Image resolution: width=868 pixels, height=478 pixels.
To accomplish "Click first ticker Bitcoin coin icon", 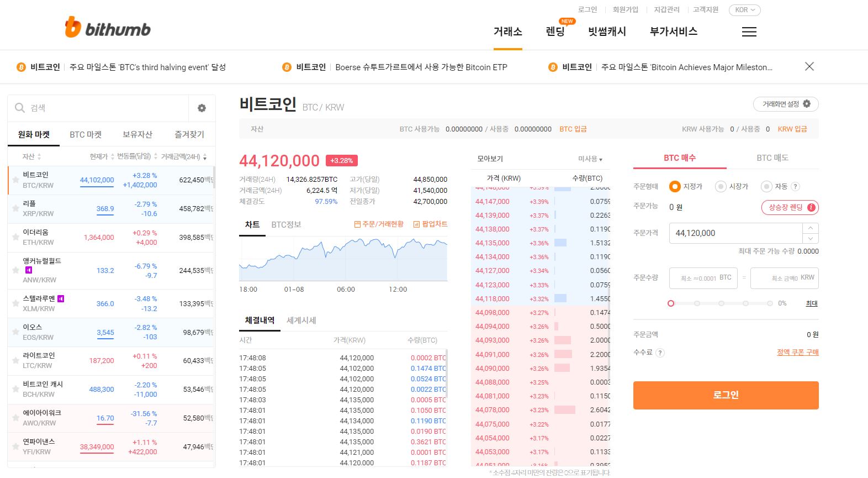I will tap(21, 67).
